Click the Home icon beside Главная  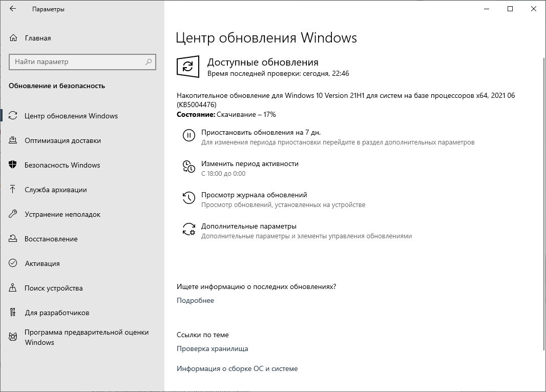[x=14, y=38]
